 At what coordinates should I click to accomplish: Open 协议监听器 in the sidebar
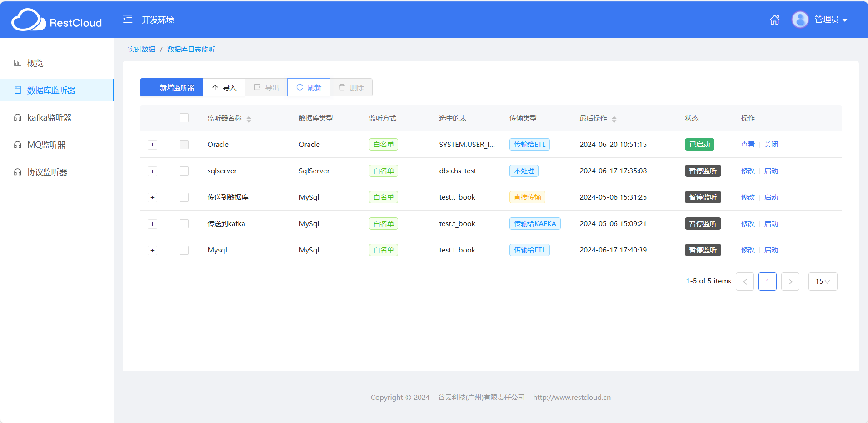[x=57, y=172]
